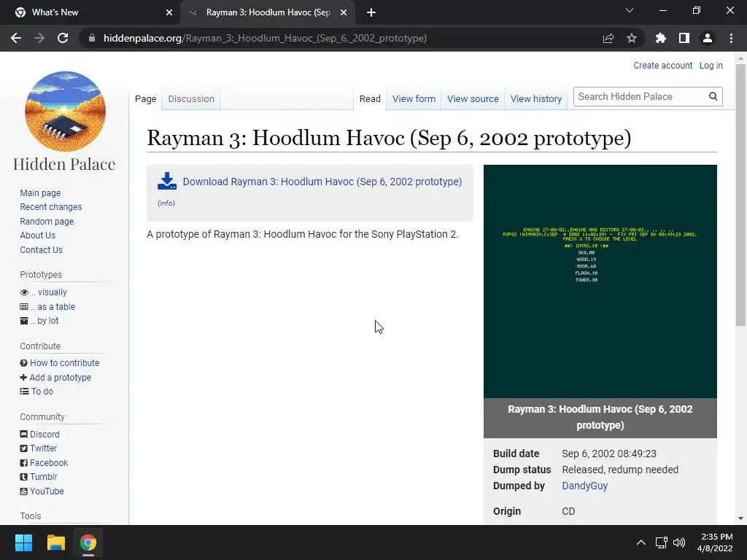The image size is (747, 560).
Task: Click the volume speaker tray icon
Action: coord(679,542)
